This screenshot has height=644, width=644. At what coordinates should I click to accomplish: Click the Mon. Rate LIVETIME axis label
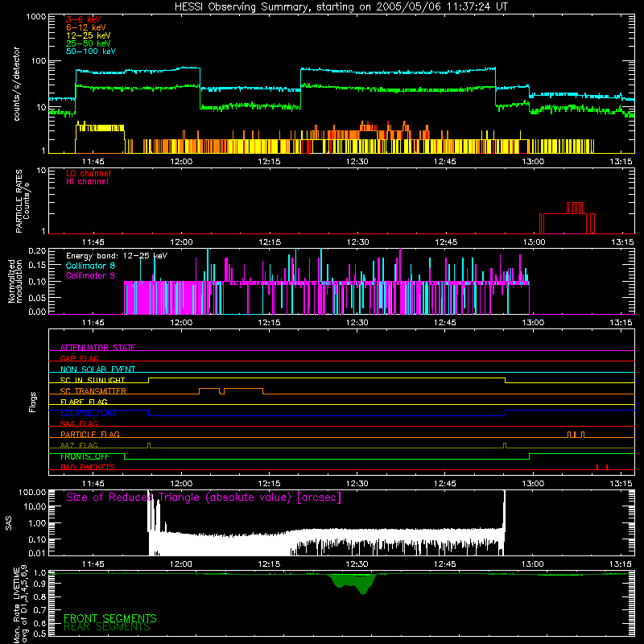tap(21, 603)
